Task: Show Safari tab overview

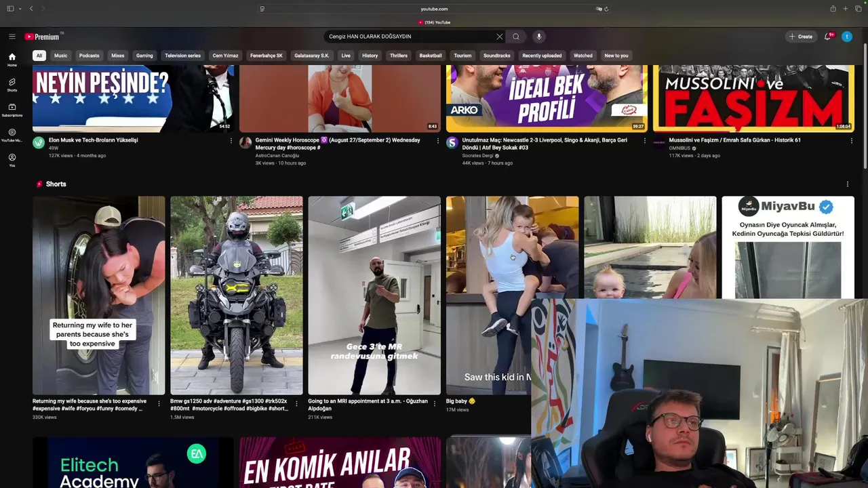Action: (x=858, y=9)
